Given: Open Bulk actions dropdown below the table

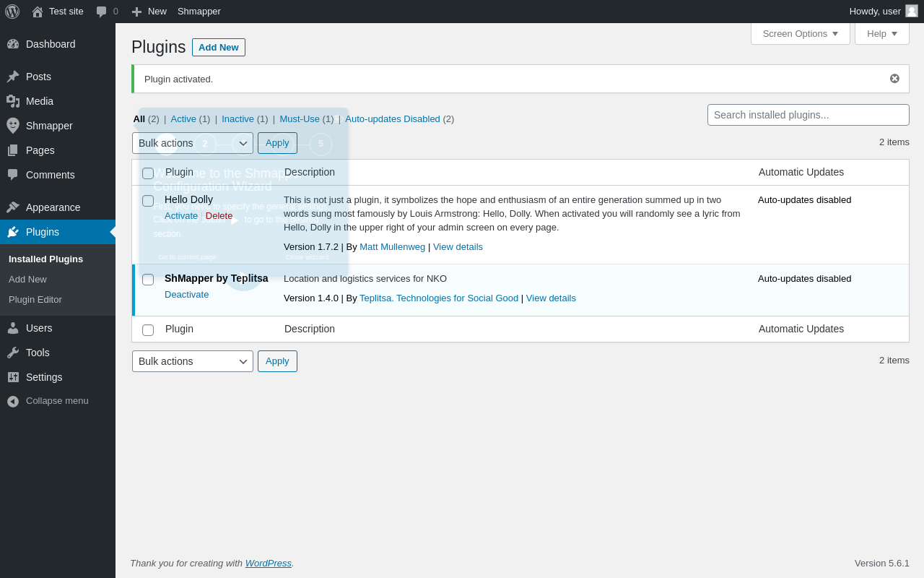Looking at the screenshot, I should click(193, 361).
